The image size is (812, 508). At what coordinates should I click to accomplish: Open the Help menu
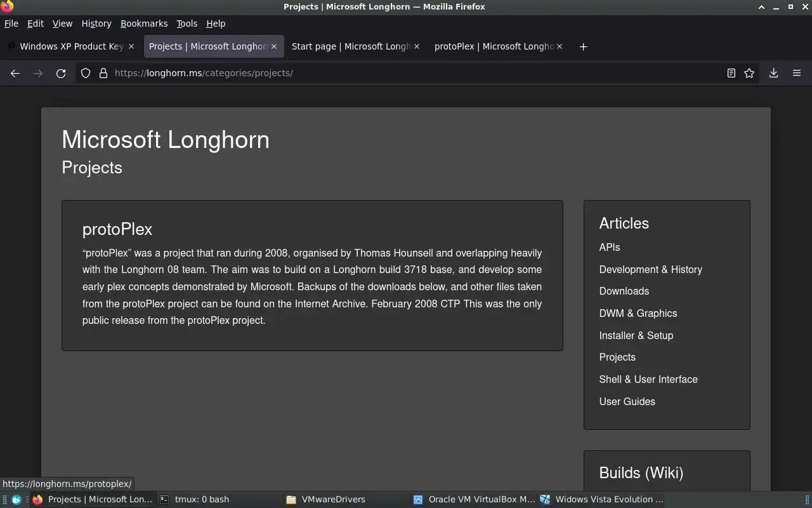point(216,23)
